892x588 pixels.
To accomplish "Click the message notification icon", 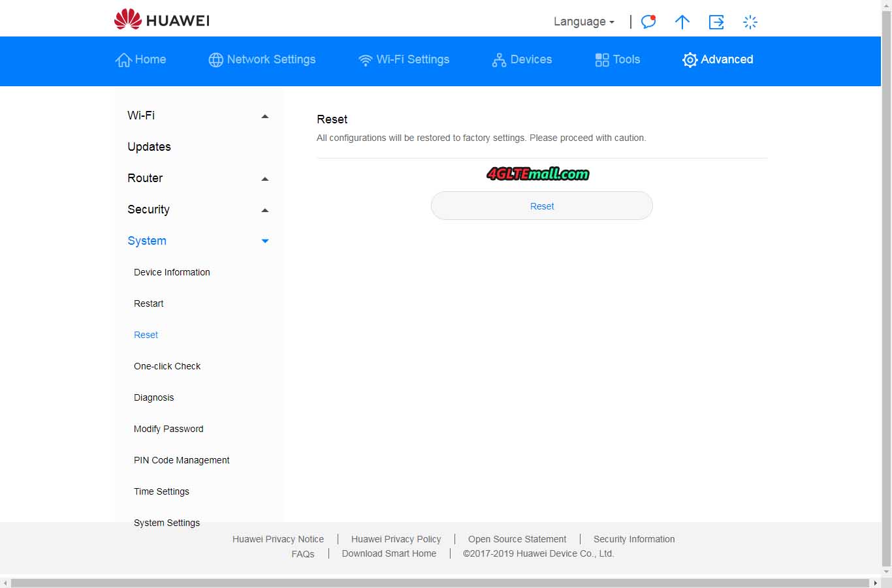I will (x=648, y=22).
